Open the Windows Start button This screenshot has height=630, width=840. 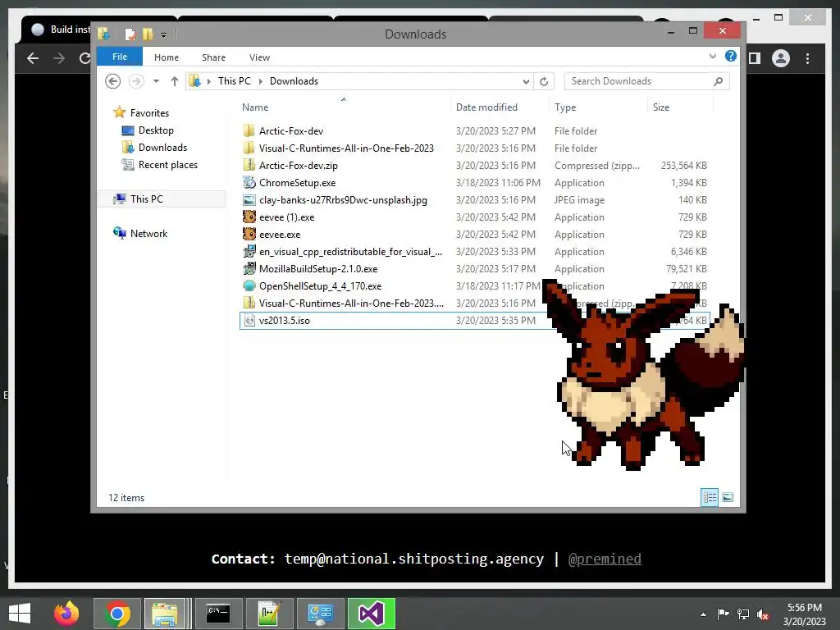coord(20,614)
